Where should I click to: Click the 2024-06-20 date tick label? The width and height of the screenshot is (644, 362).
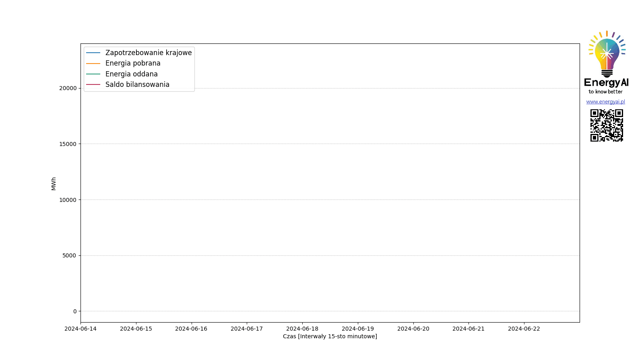[x=413, y=329]
